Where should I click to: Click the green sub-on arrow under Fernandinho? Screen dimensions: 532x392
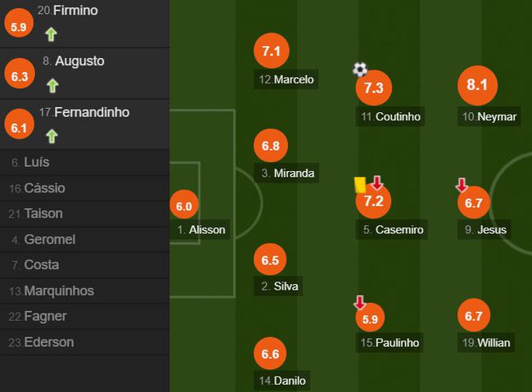pyautogui.click(x=52, y=136)
